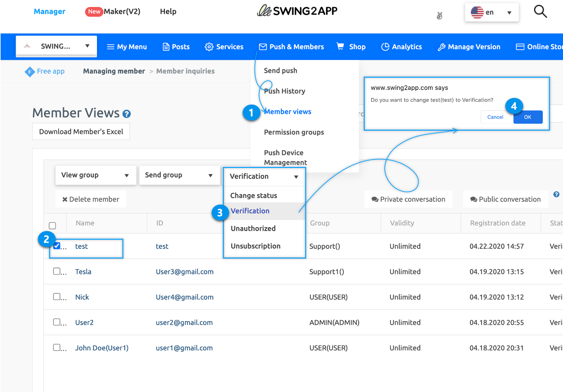Click the Services gear icon
This screenshot has width=563, height=392.
pyautogui.click(x=209, y=47)
